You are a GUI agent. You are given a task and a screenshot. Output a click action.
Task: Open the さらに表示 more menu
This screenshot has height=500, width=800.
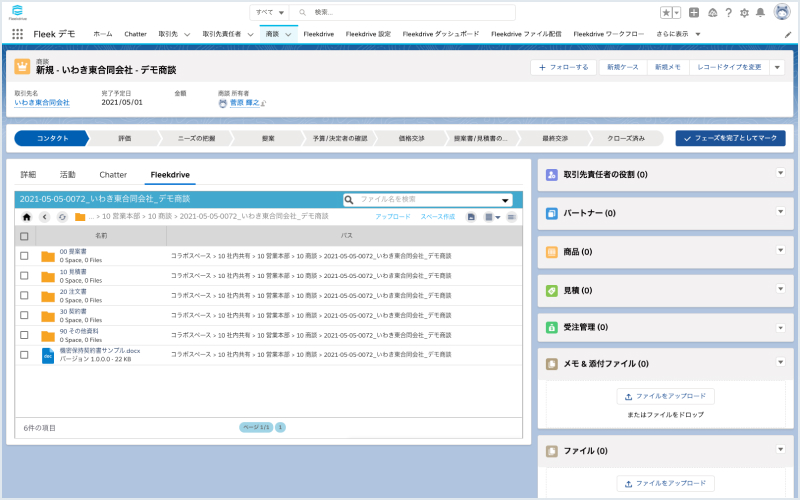coord(678,34)
